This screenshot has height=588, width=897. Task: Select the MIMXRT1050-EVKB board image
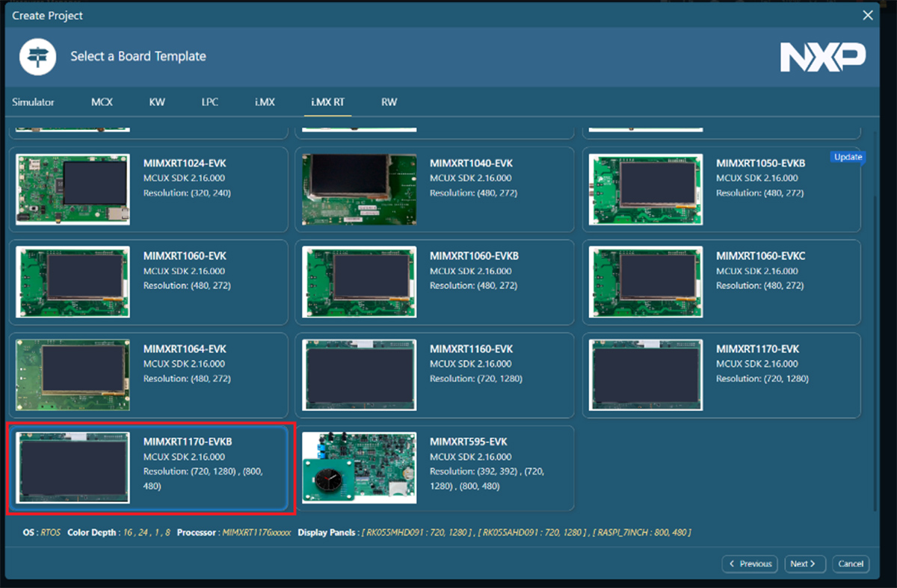pyautogui.click(x=646, y=189)
